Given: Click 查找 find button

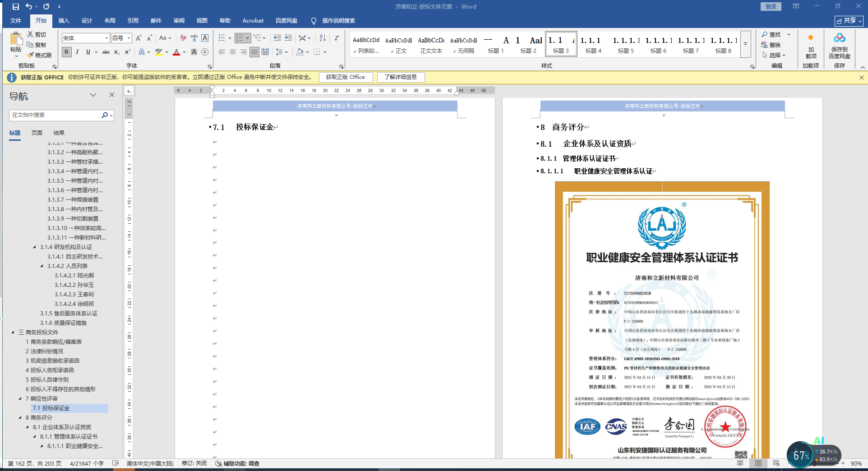Looking at the screenshot, I should click(771, 34).
